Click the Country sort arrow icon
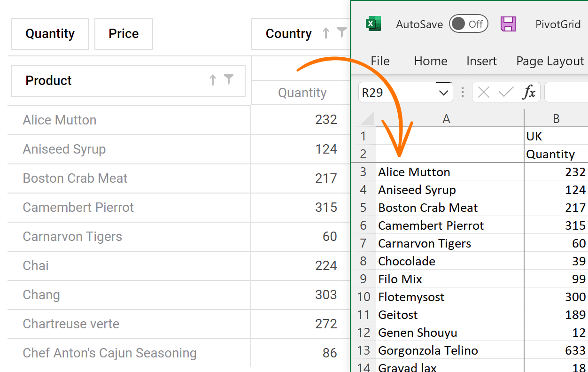 (x=326, y=33)
